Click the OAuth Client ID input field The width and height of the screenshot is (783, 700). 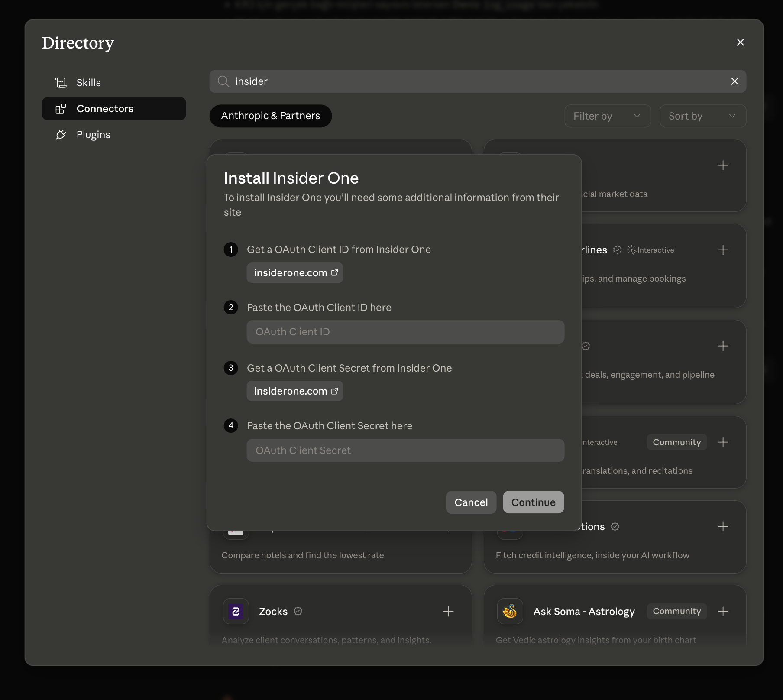[x=405, y=332]
